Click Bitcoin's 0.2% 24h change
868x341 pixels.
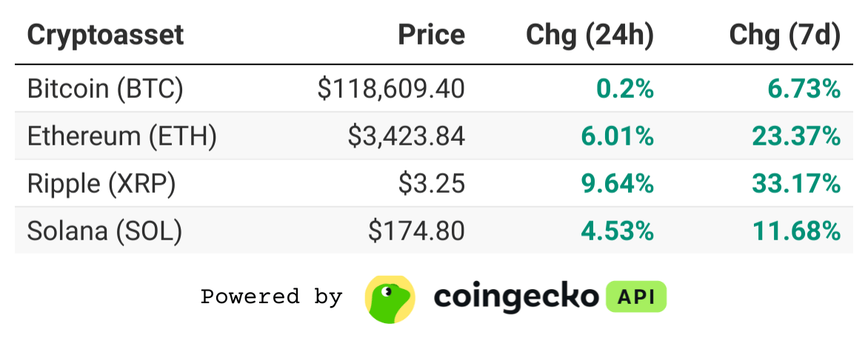click(x=625, y=89)
